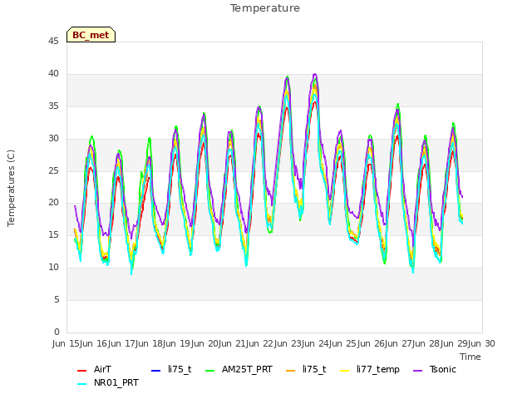Click the 25 y-axis tick label
Image resolution: width=532 pixels, height=399 pixels.
53,170
